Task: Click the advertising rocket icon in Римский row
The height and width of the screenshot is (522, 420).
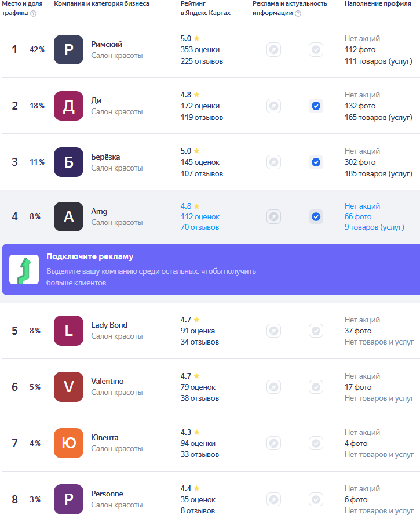Action: click(x=274, y=50)
